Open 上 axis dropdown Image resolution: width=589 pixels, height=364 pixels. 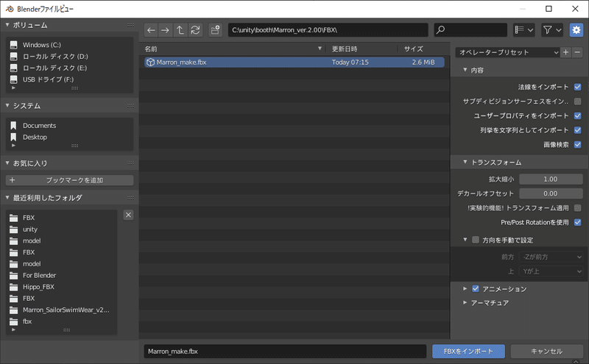click(x=551, y=271)
